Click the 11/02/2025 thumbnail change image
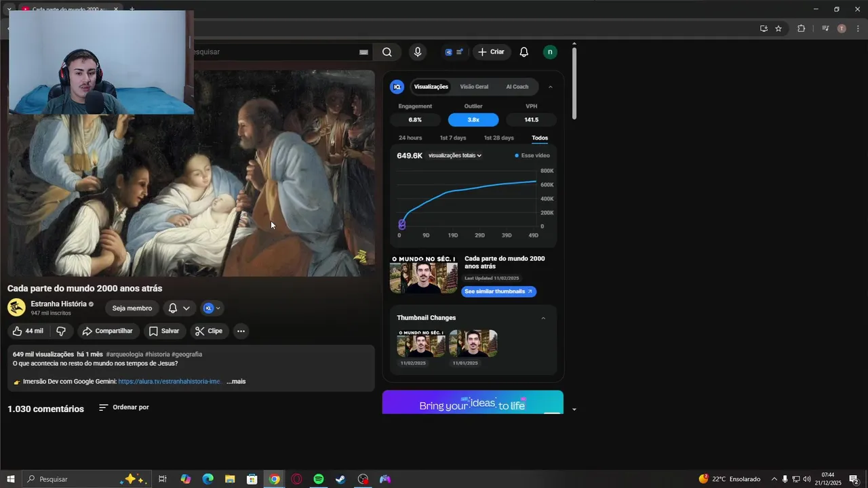The height and width of the screenshot is (488, 868). tap(421, 344)
